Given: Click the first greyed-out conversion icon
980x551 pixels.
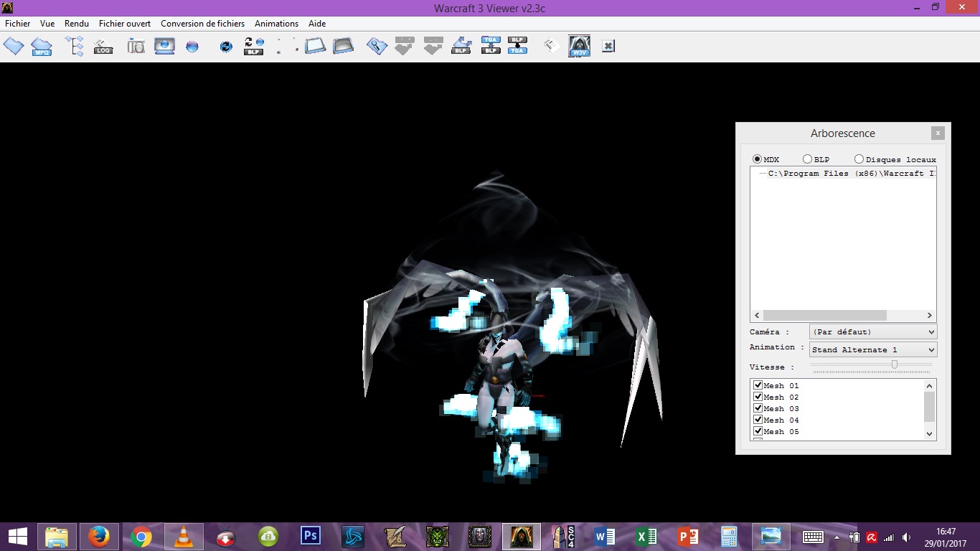Looking at the screenshot, I should [x=405, y=46].
